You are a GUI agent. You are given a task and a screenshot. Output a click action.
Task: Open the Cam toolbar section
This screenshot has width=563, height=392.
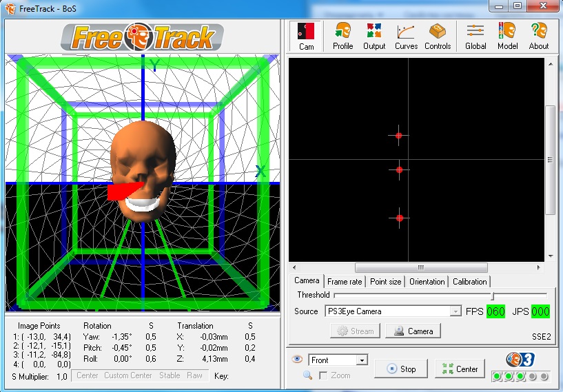pyautogui.click(x=306, y=37)
